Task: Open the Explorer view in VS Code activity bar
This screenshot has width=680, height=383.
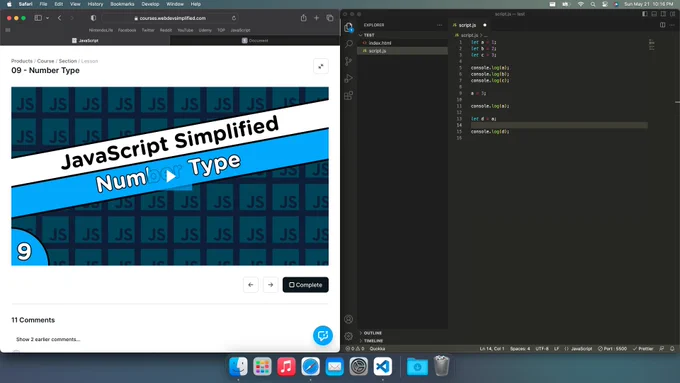Action: [348, 27]
